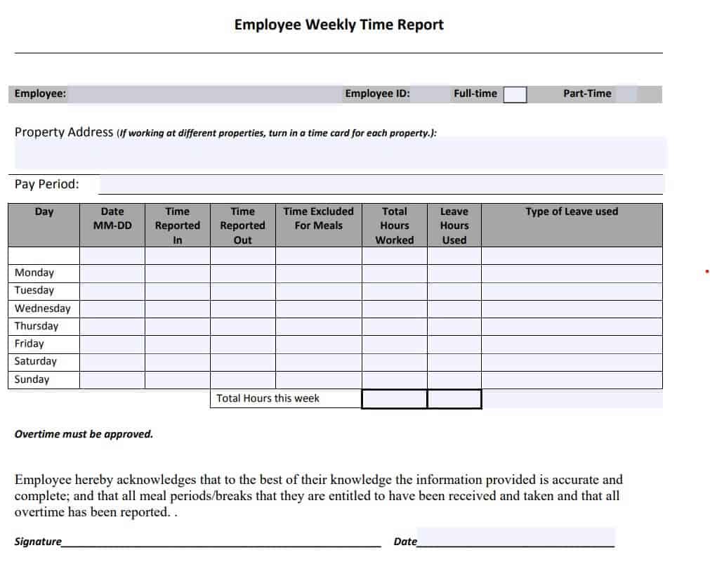Click Tuesday's Time Reported Out cell
This screenshot has height=588, width=710.
[x=243, y=292]
